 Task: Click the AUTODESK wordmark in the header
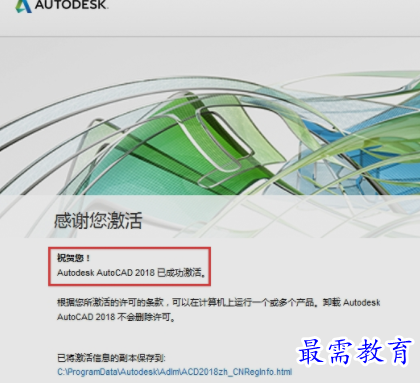click(71, 5)
